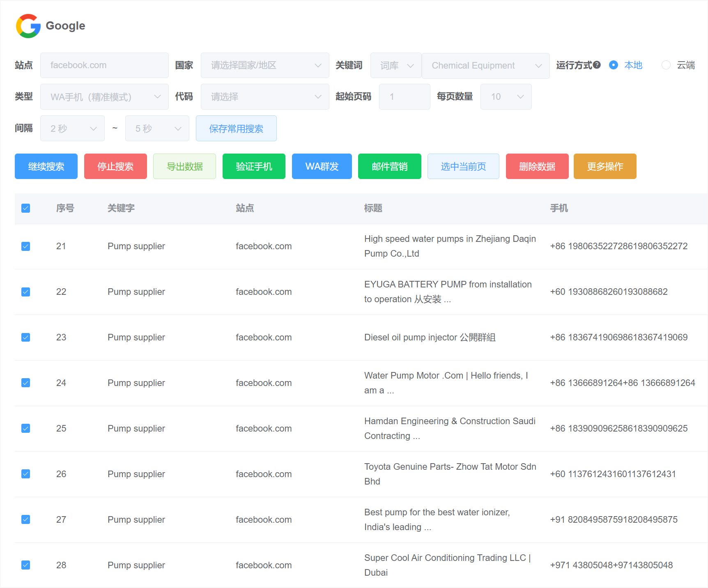708x588 pixels.
Task: Select the 云端 run mode radio button
Action: [x=666, y=65]
